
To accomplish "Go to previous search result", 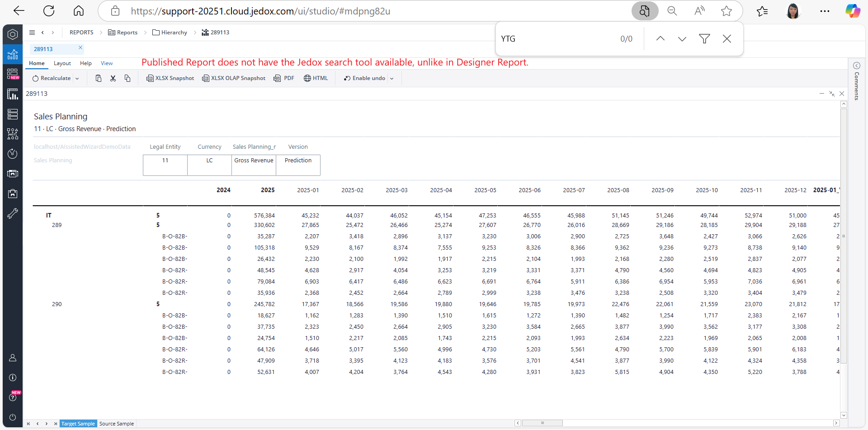I will [660, 39].
